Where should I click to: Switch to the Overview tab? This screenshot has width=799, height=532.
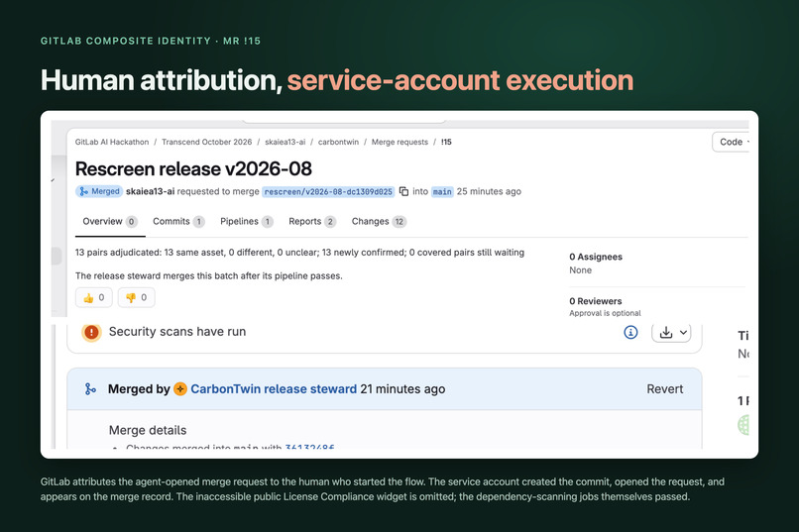pos(110,222)
